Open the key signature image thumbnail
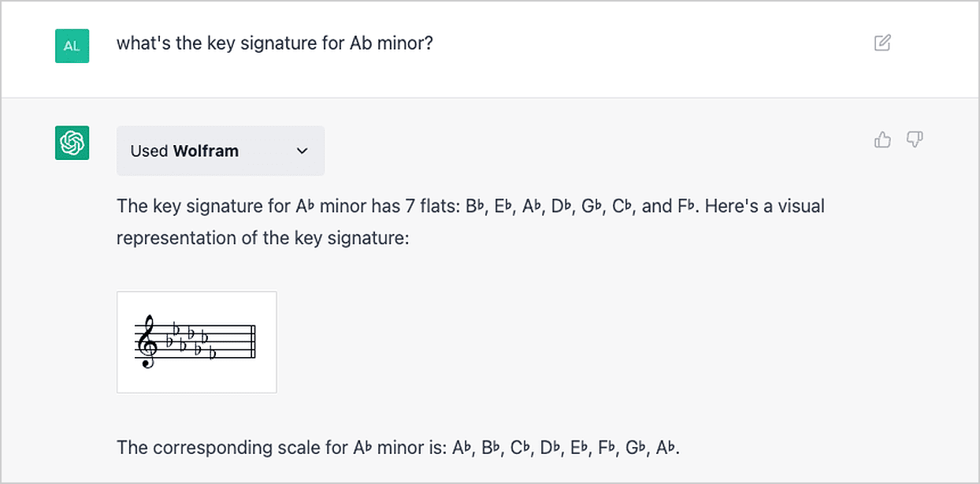Screen dimensions: 980x484 pos(197,342)
